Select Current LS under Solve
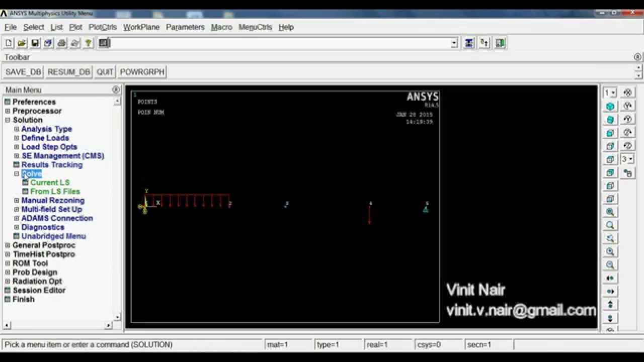Viewport: 644px width, 362px height. pos(50,183)
